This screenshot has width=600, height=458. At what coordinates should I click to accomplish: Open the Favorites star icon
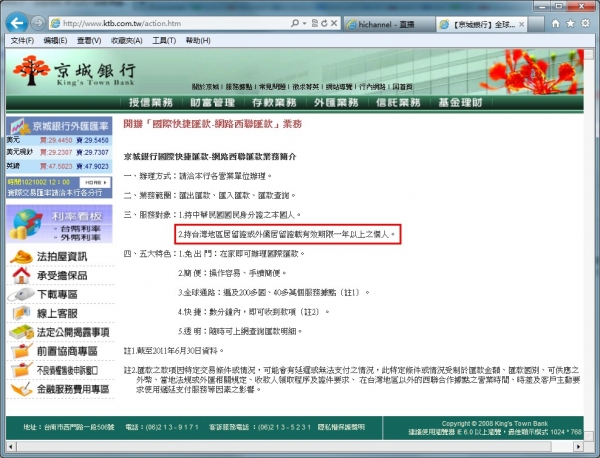click(x=564, y=21)
